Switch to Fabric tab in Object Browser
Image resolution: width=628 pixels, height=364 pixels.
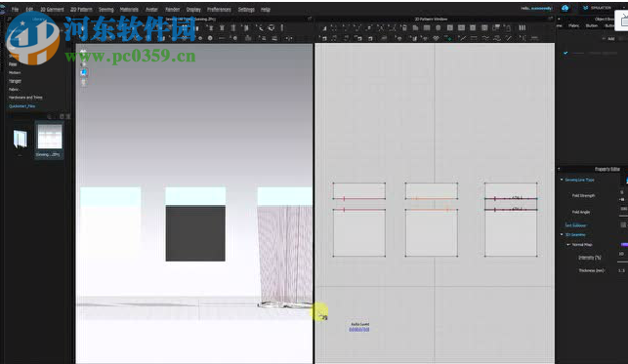[x=574, y=25]
